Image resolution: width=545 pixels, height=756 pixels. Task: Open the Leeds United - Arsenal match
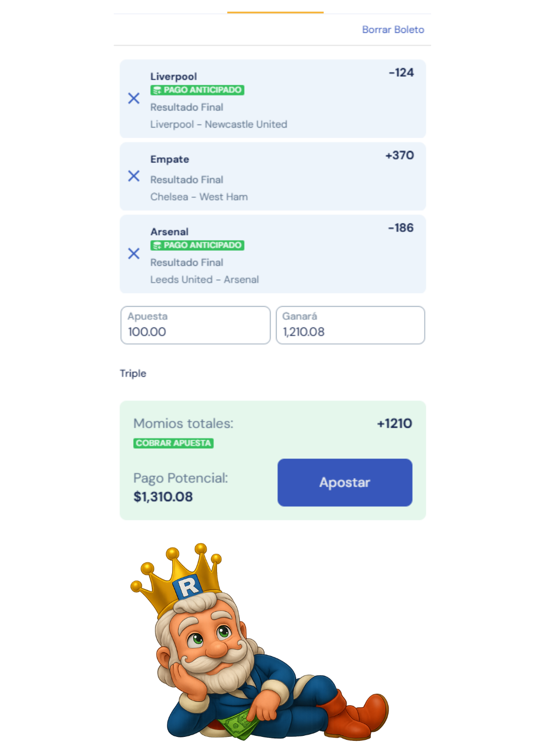(x=204, y=279)
